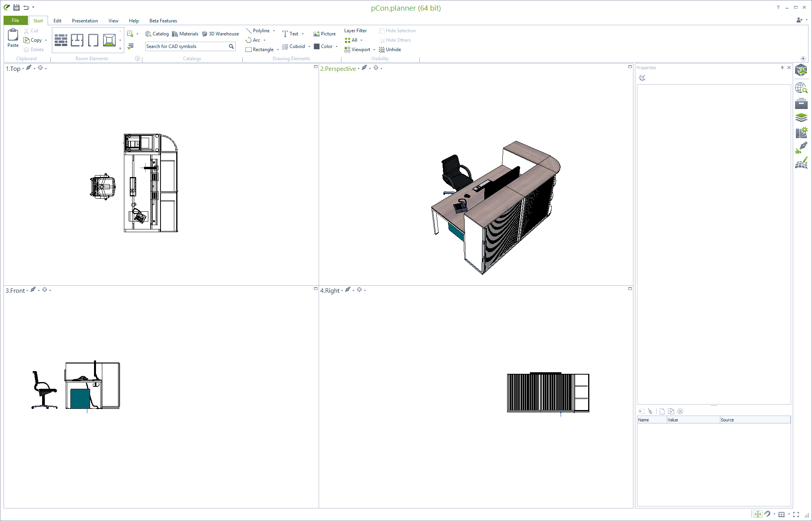Undo the last action
This screenshot has width=812, height=521.
(x=26, y=7)
